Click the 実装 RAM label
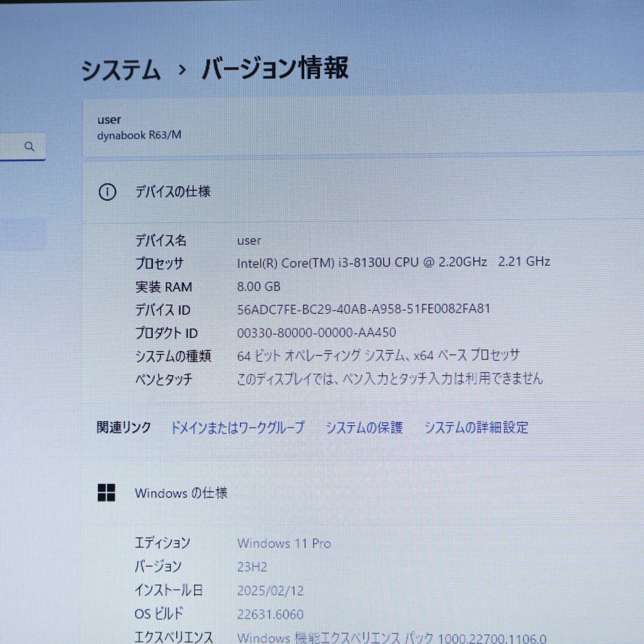644x644 pixels. [164, 287]
